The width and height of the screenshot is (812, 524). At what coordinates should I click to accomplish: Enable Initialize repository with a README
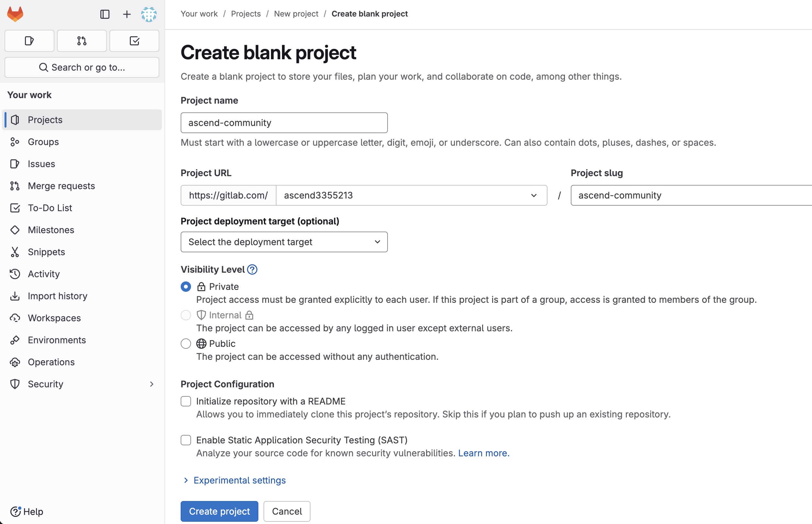click(x=186, y=402)
